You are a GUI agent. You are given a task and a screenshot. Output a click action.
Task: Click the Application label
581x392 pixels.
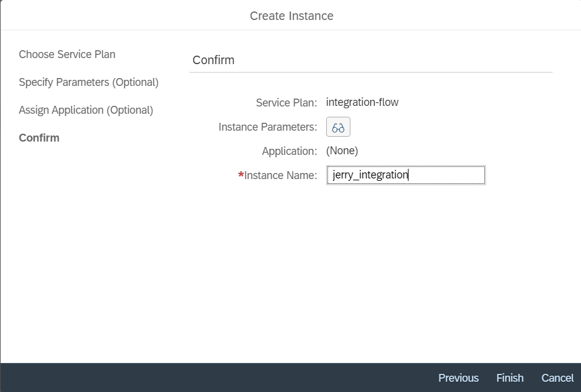pyautogui.click(x=289, y=151)
